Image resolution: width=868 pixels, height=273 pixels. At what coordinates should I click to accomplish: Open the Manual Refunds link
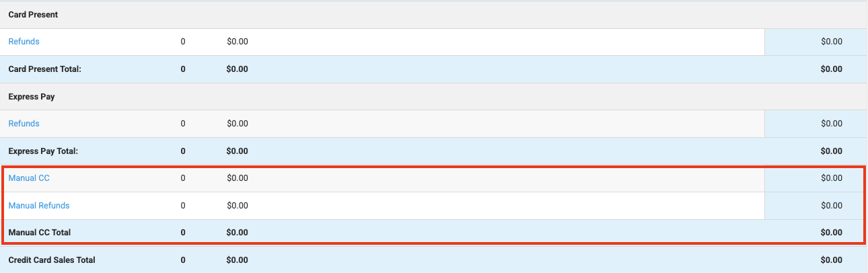pyautogui.click(x=39, y=206)
